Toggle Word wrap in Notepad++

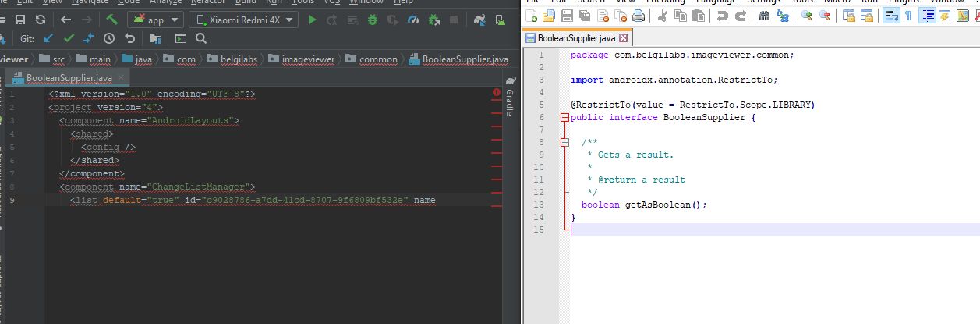[x=891, y=16]
